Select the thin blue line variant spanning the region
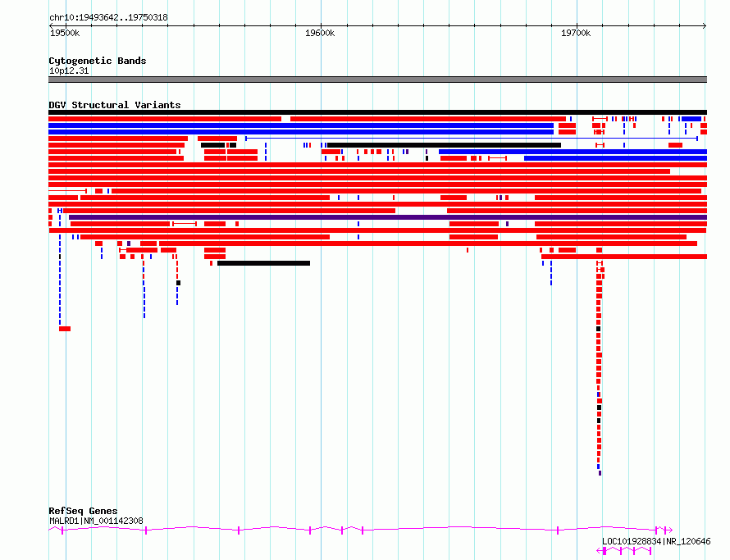The image size is (730, 560). 471,139
